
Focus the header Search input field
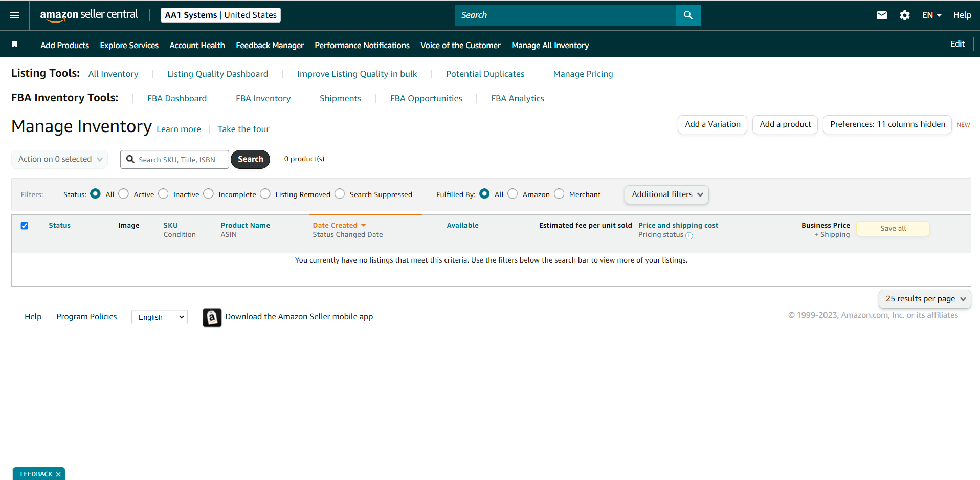(x=566, y=15)
